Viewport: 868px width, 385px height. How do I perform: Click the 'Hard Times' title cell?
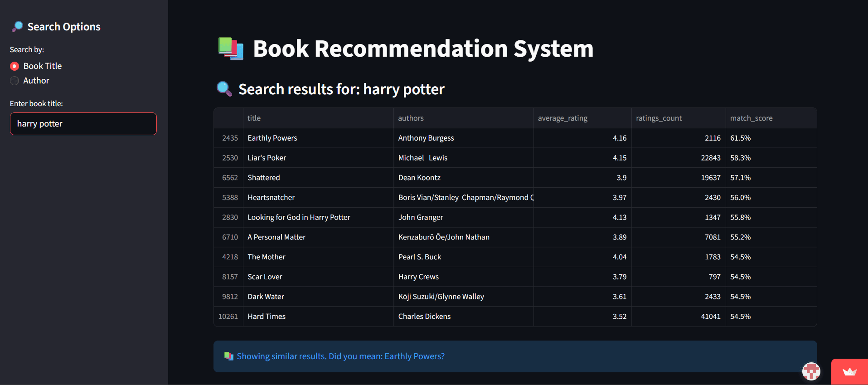coord(318,317)
